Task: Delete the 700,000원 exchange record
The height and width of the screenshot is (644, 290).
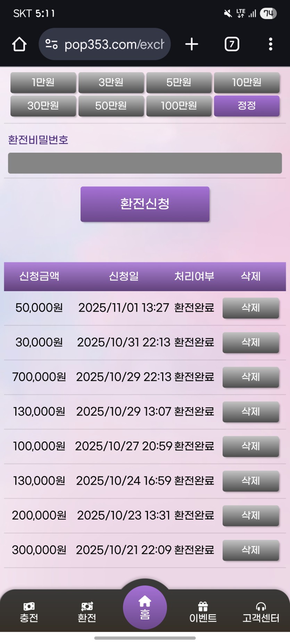Action: pyautogui.click(x=250, y=377)
